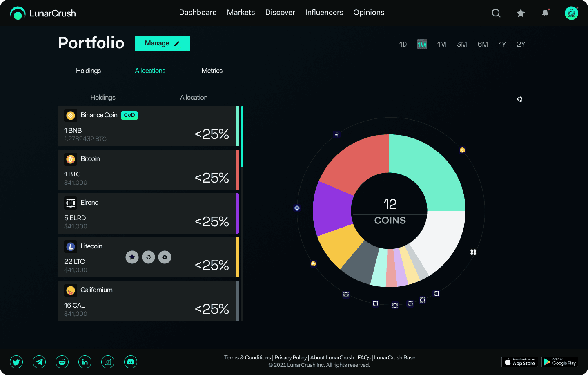Switch to Holdings tab
Viewport: 588px width, 375px height.
coord(88,71)
